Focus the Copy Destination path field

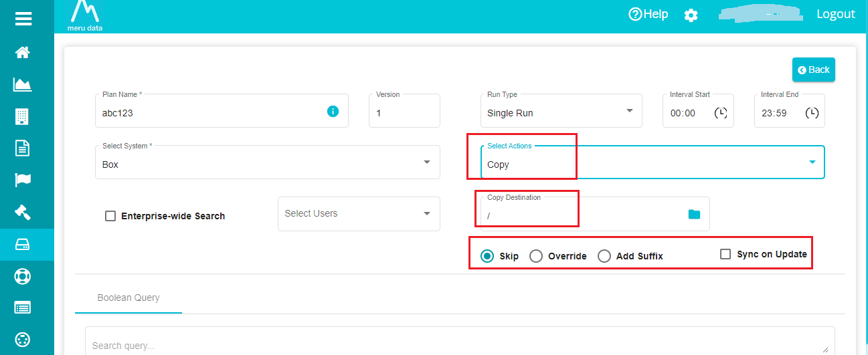(x=595, y=214)
